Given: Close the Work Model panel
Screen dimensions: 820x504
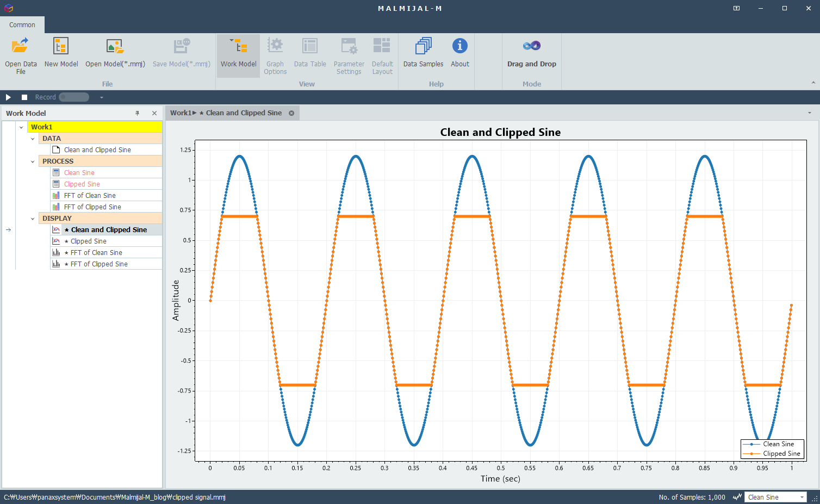Looking at the screenshot, I should [154, 113].
